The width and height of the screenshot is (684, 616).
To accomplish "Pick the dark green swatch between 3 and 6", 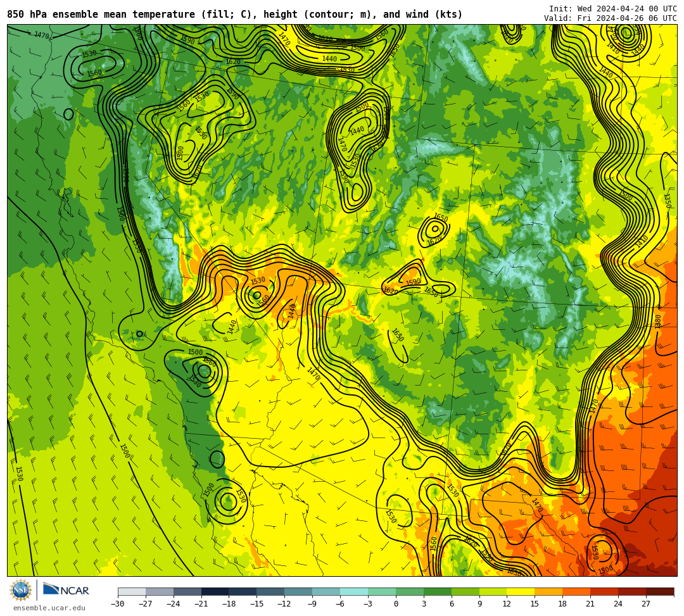I will point(438,591).
